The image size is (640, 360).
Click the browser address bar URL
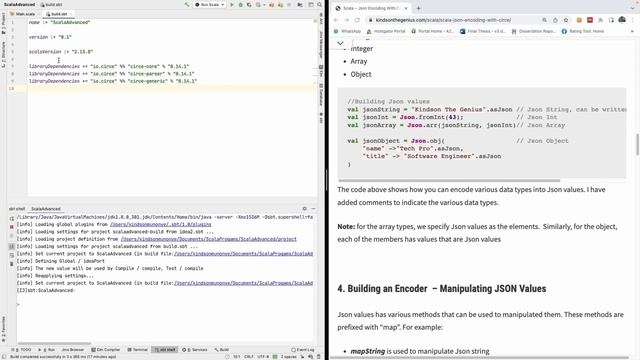click(x=444, y=20)
